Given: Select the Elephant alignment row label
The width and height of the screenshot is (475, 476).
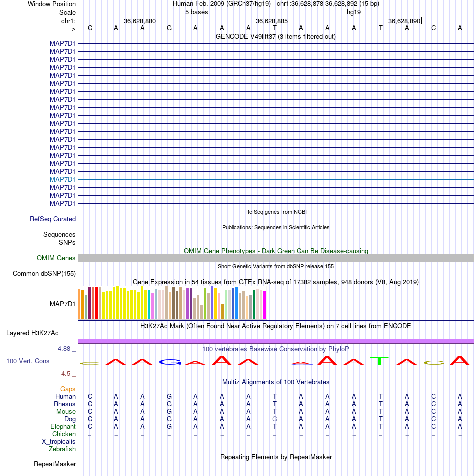Looking at the screenshot, I should tap(63, 426).
